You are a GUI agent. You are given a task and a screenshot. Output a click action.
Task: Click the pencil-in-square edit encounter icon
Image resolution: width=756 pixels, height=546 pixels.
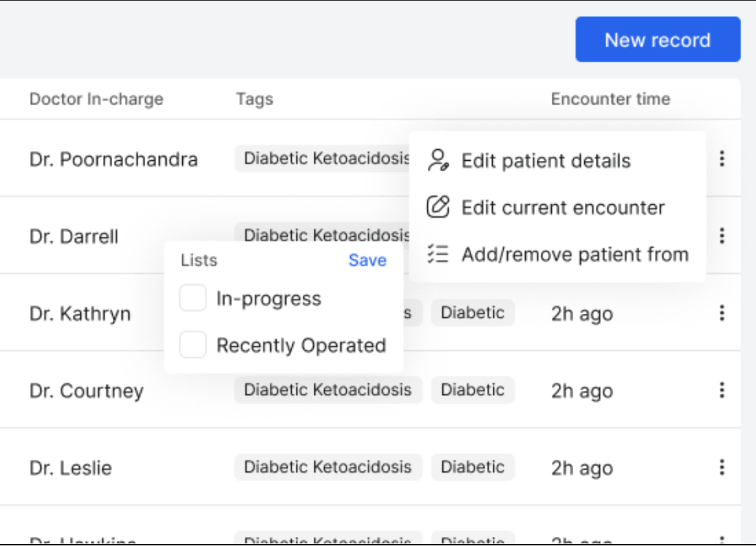[438, 208]
